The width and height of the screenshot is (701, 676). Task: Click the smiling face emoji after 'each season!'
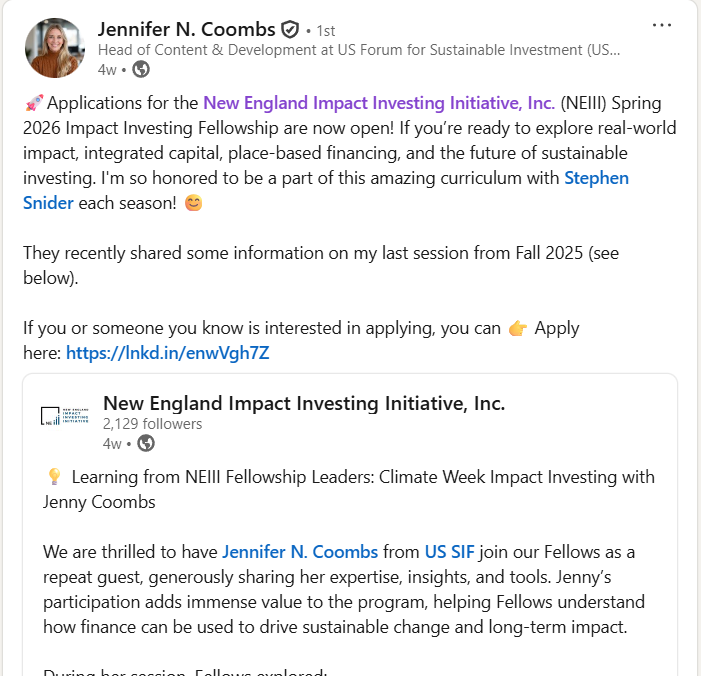click(194, 203)
